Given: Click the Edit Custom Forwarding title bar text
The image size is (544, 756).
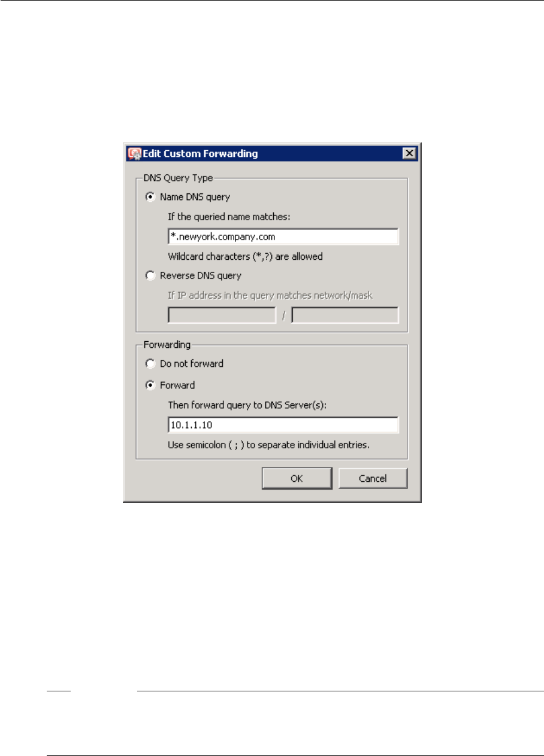Looking at the screenshot, I should [200, 154].
